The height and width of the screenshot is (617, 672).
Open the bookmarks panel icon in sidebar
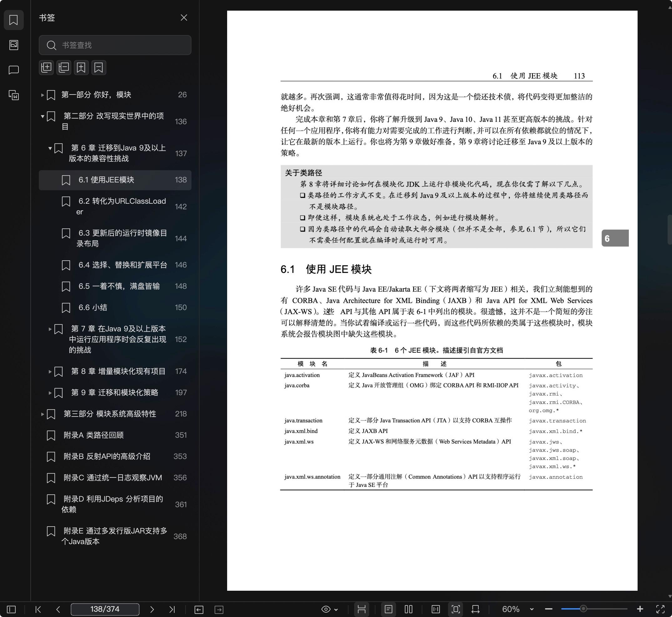click(x=13, y=20)
